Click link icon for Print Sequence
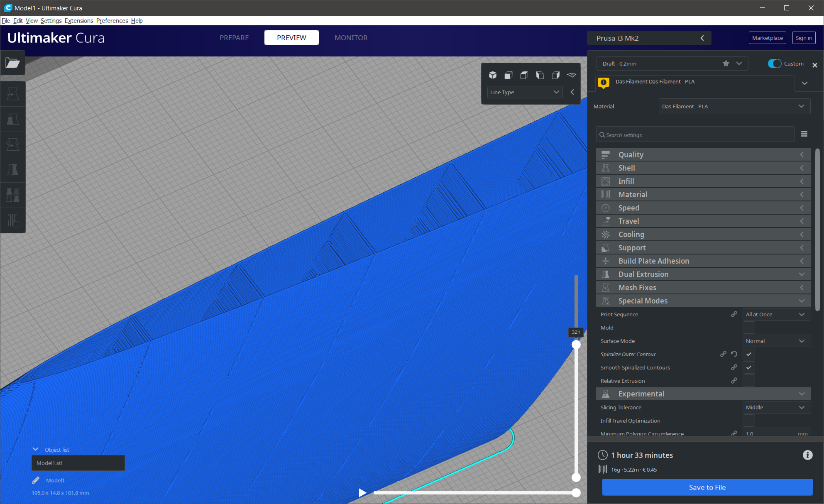 tap(734, 314)
